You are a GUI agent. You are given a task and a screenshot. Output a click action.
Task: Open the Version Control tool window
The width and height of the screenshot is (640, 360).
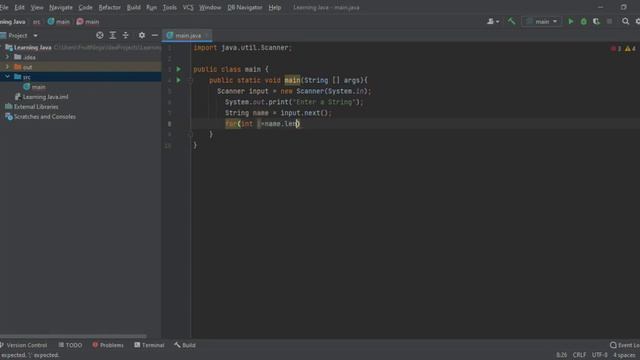[x=24, y=345]
